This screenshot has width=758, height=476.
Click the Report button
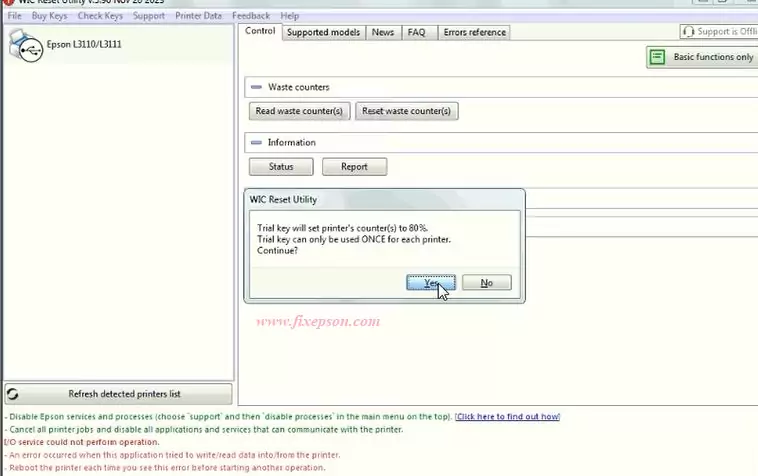[x=354, y=167]
